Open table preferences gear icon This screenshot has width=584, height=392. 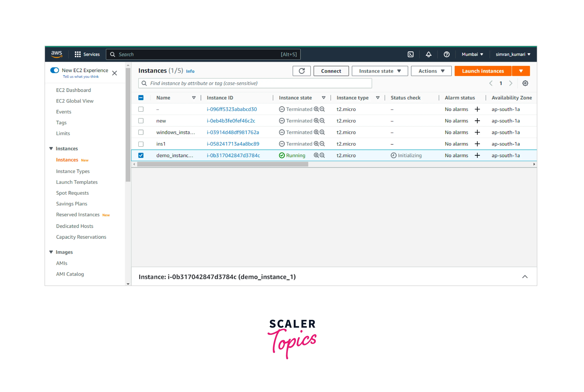coord(525,83)
